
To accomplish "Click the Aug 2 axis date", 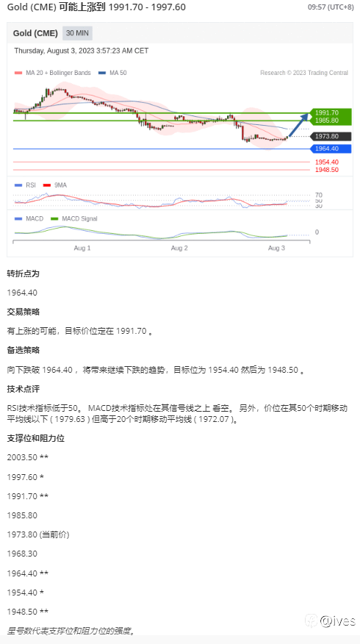I will pyautogui.click(x=179, y=248).
